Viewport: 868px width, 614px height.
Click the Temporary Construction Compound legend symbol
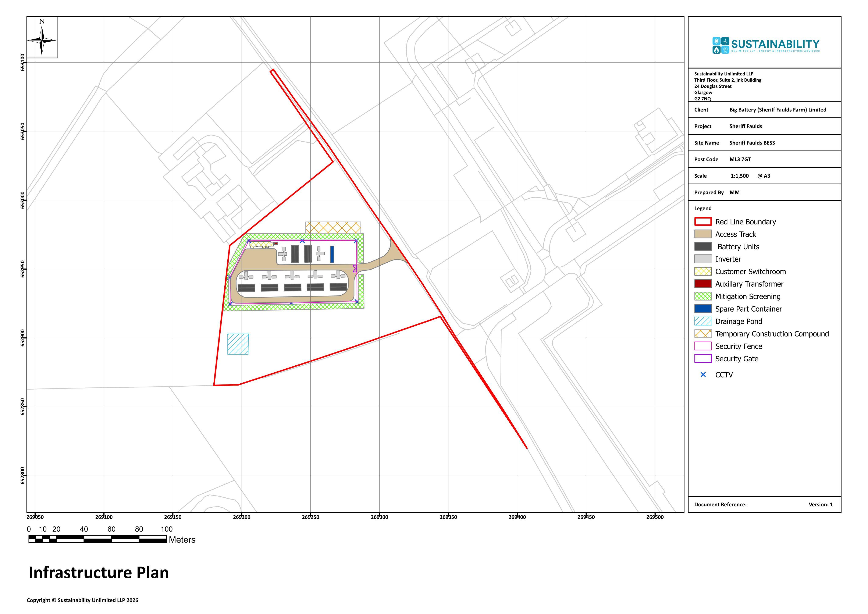(x=703, y=334)
